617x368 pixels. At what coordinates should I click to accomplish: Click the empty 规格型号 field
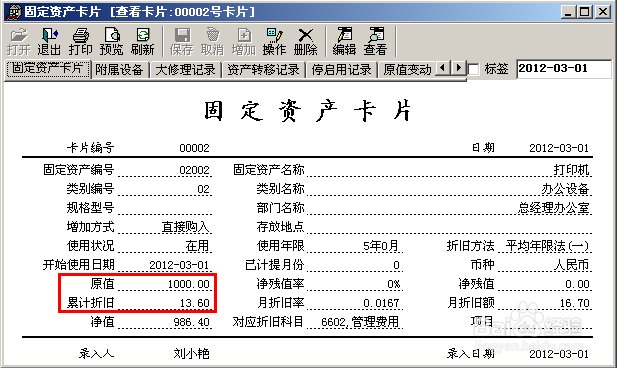[x=165, y=208]
